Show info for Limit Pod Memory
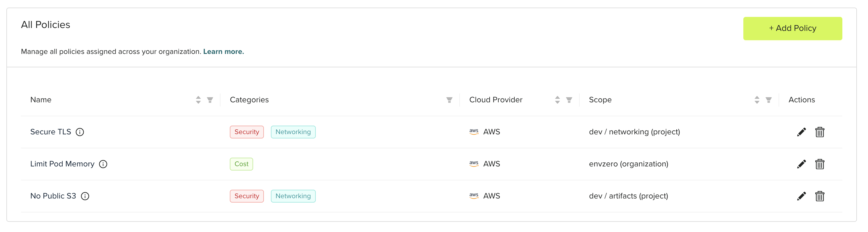 click(x=103, y=164)
